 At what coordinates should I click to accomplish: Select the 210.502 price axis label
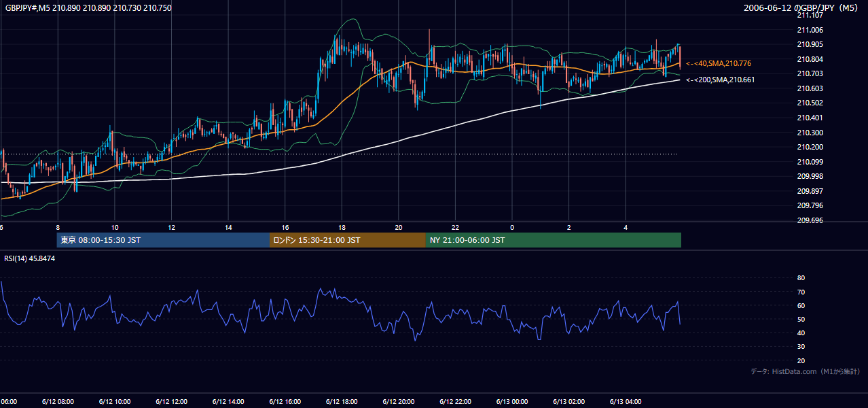click(810, 103)
